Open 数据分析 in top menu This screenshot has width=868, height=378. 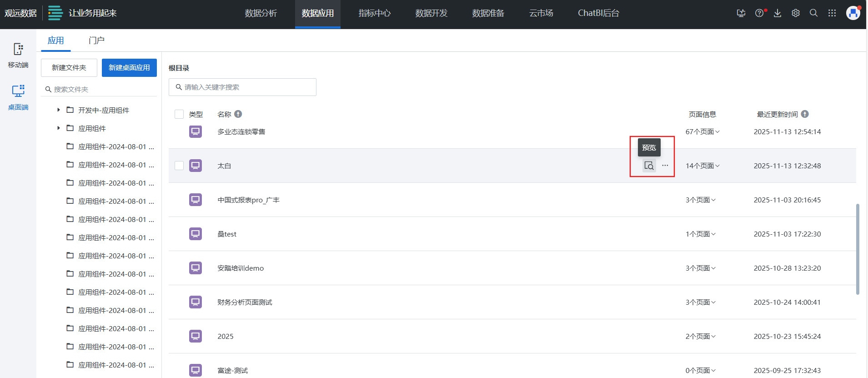point(261,14)
